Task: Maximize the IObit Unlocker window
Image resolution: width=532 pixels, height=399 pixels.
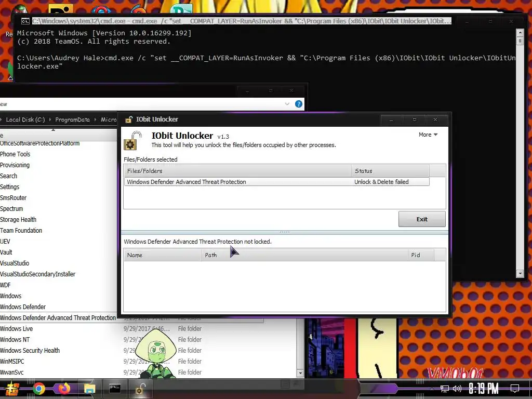Action: click(414, 120)
